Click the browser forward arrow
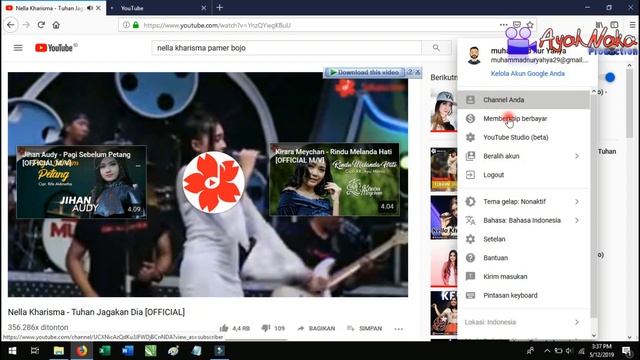 [x=26, y=25]
